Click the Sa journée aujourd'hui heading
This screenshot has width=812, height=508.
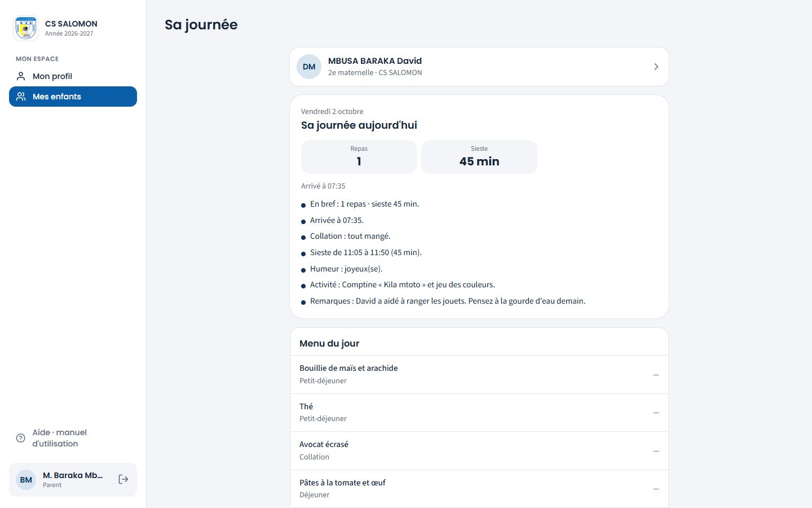point(359,125)
